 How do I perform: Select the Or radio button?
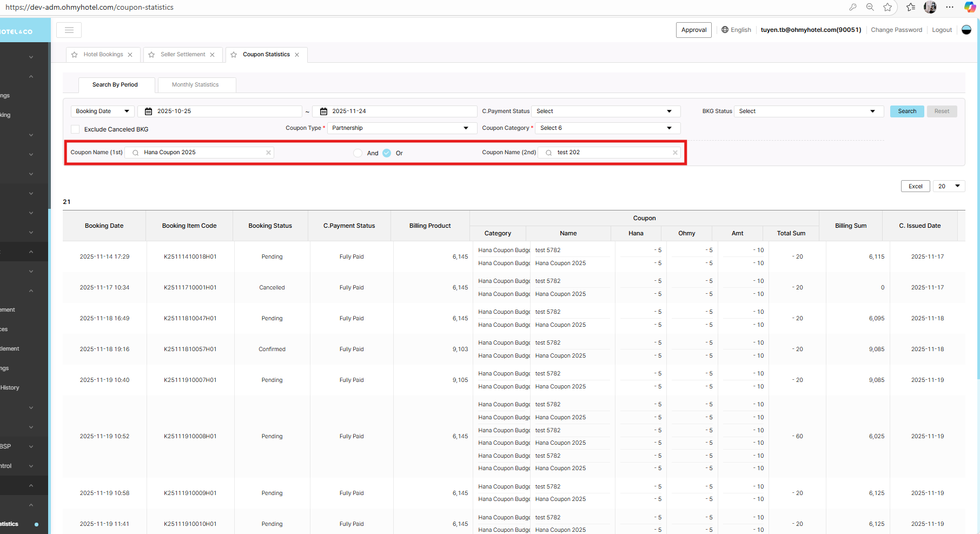coord(387,153)
